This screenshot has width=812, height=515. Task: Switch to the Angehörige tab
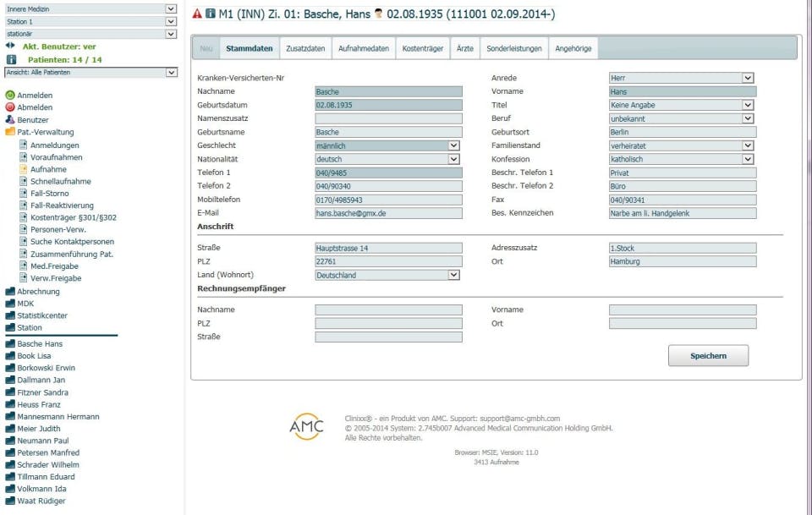click(573, 48)
